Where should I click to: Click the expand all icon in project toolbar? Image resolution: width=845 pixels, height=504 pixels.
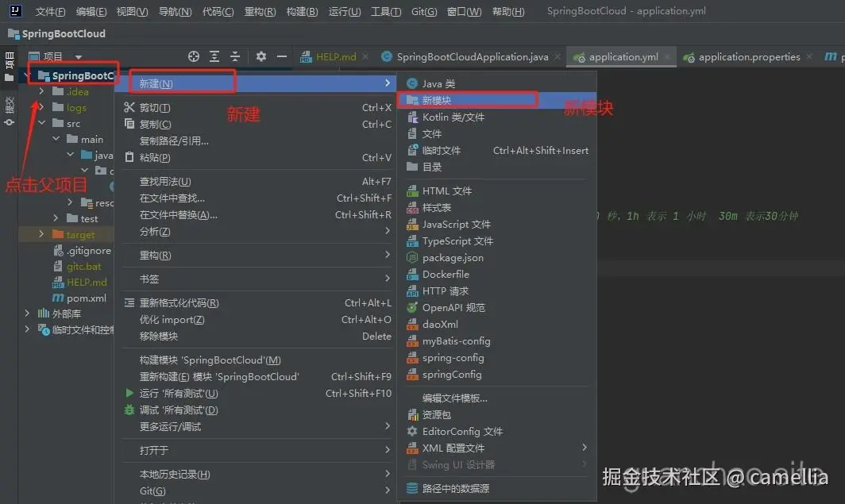coord(214,56)
